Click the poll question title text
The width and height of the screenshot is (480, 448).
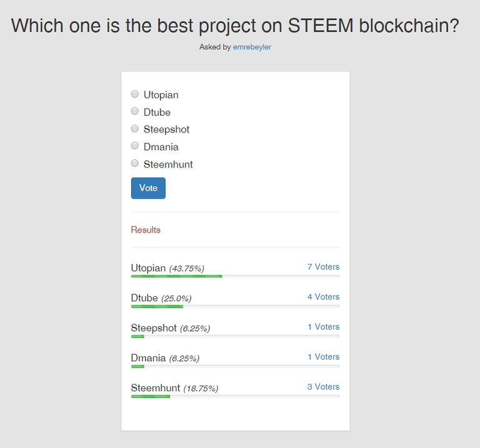tap(235, 26)
